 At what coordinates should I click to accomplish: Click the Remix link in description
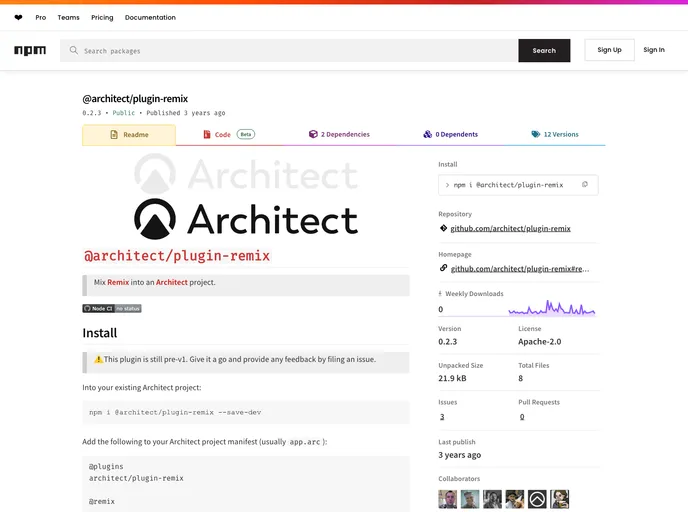pyautogui.click(x=118, y=282)
